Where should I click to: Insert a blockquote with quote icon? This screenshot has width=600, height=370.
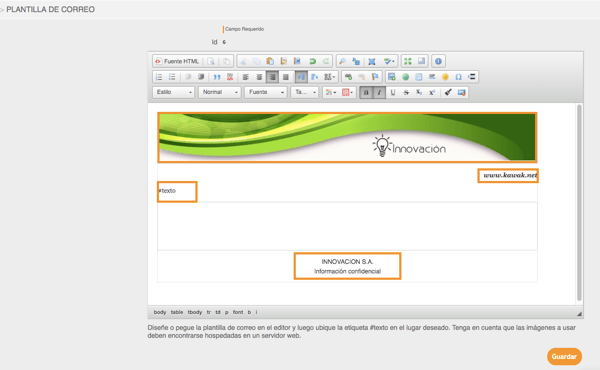(217, 77)
